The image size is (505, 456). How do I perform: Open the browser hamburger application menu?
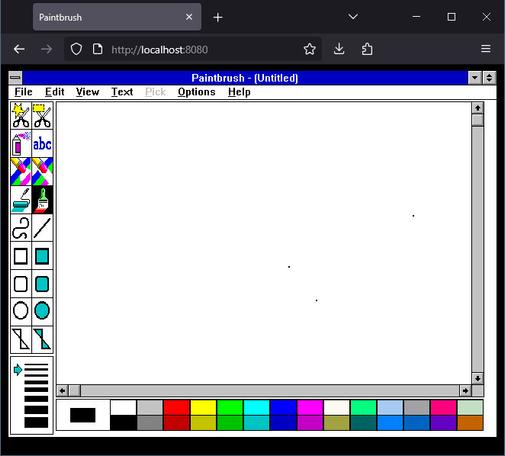pos(486,49)
